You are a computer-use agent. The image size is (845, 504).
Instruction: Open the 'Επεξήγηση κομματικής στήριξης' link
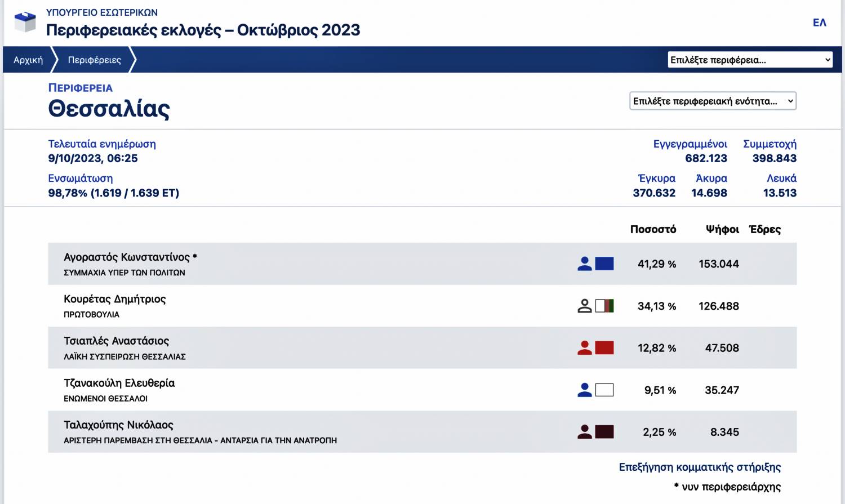[x=700, y=467]
